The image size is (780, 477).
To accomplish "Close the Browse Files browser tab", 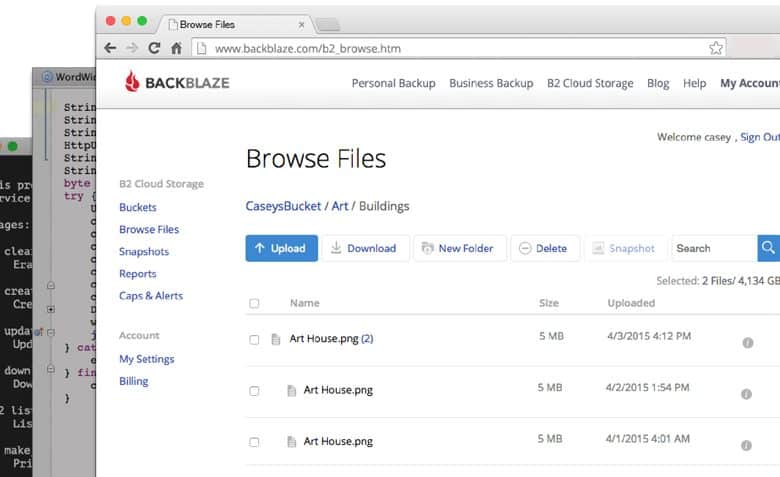I will pyautogui.click(x=301, y=24).
